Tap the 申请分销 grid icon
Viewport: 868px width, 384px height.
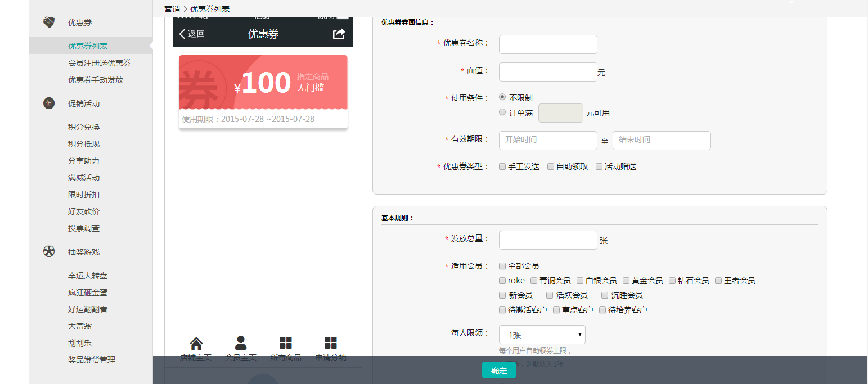331,343
